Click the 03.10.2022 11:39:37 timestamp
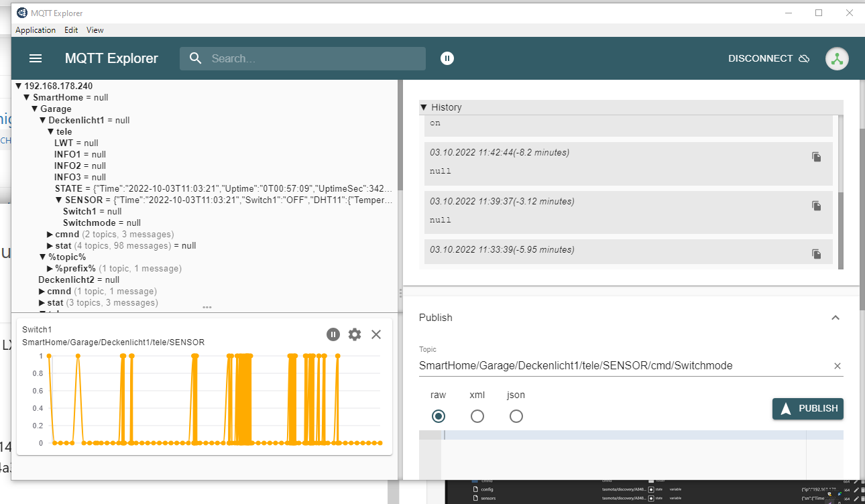The height and width of the screenshot is (504, 865). point(502,202)
